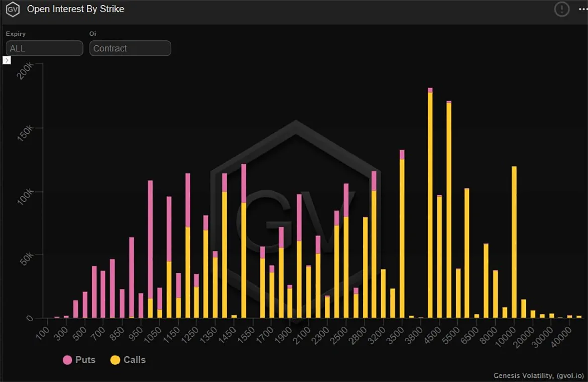
Task: Open the info exclamation icon
Action: tap(561, 9)
